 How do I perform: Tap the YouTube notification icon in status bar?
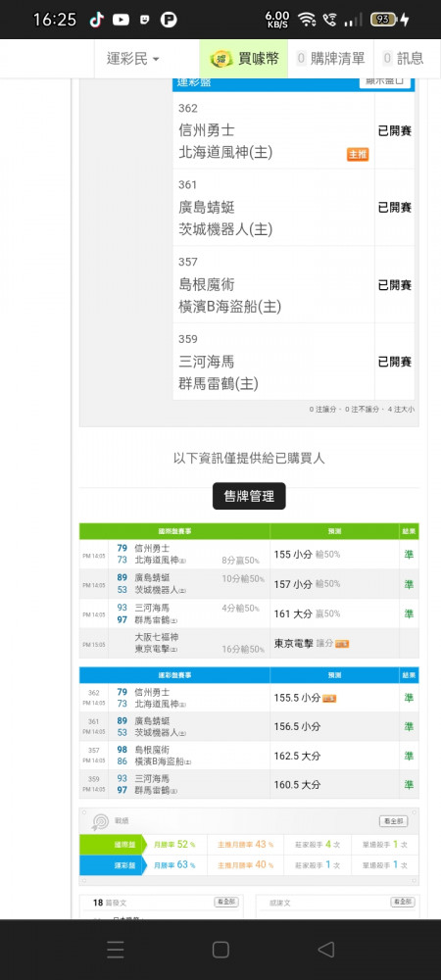click(121, 20)
